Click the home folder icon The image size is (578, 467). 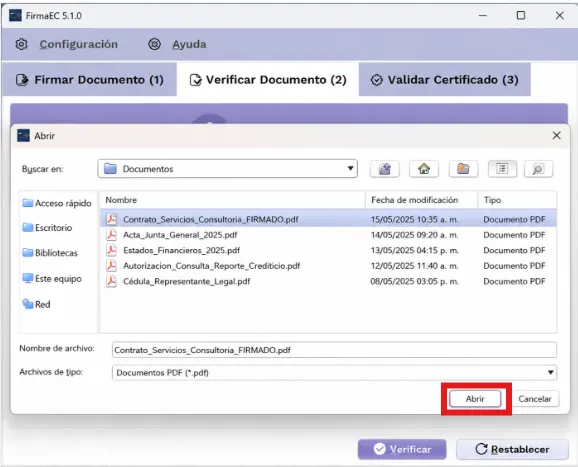pyautogui.click(x=424, y=169)
